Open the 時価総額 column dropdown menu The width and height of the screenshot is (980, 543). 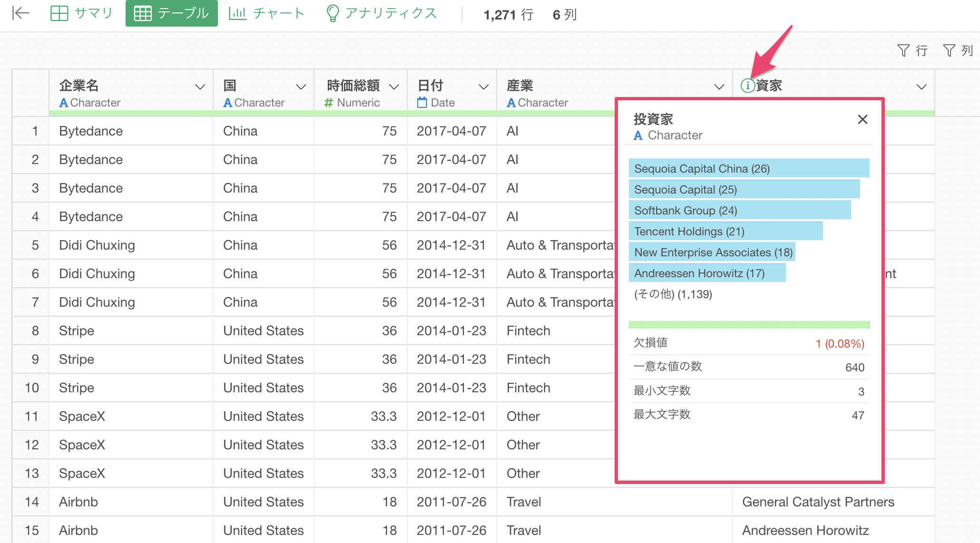coord(394,87)
